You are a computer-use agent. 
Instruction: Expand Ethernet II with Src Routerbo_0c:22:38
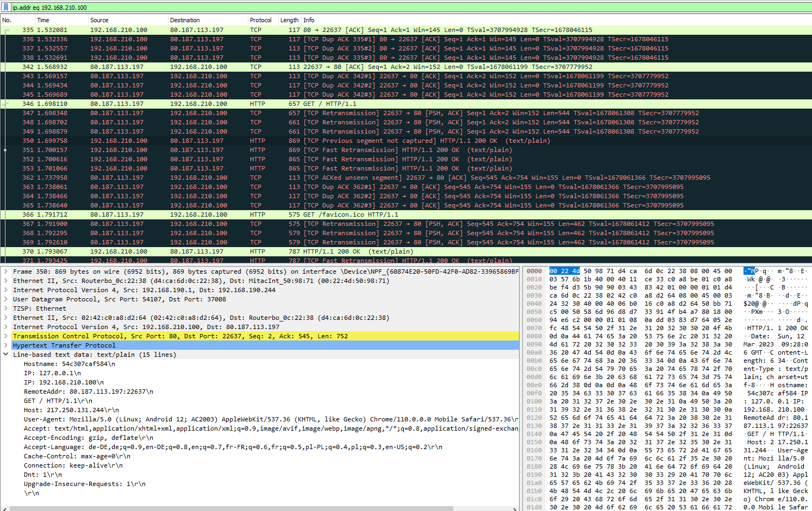tap(6, 281)
